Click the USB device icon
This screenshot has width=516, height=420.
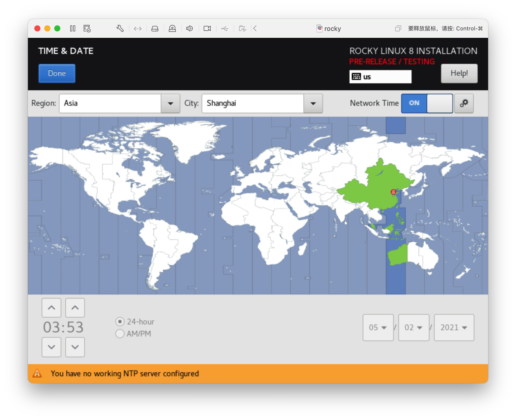[225, 28]
